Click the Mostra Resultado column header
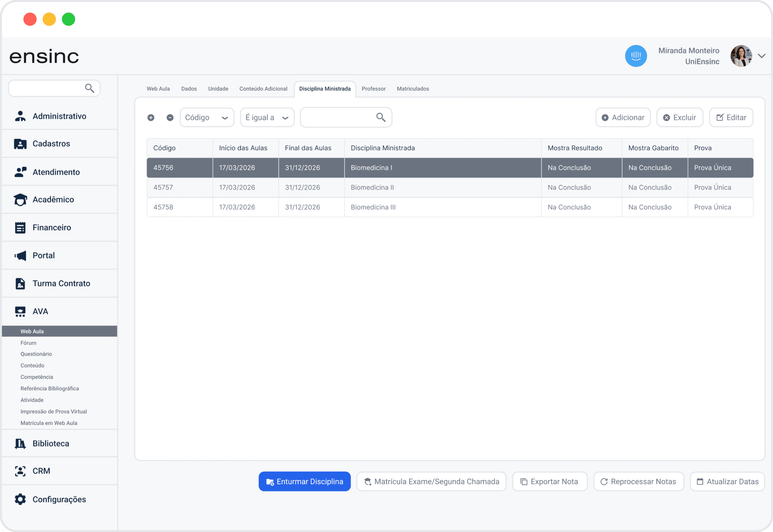Image resolution: width=773 pixels, height=532 pixels. pyautogui.click(x=581, y=148)
